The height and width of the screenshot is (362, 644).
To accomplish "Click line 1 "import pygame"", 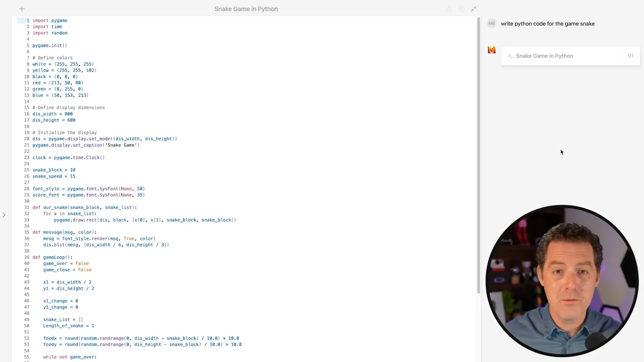I will point(50,21).
